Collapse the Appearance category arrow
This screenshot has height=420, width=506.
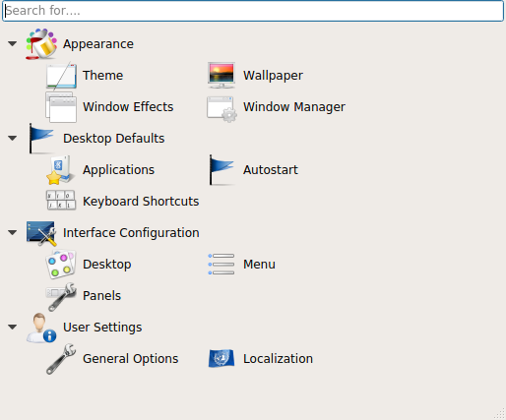(13, 43)
